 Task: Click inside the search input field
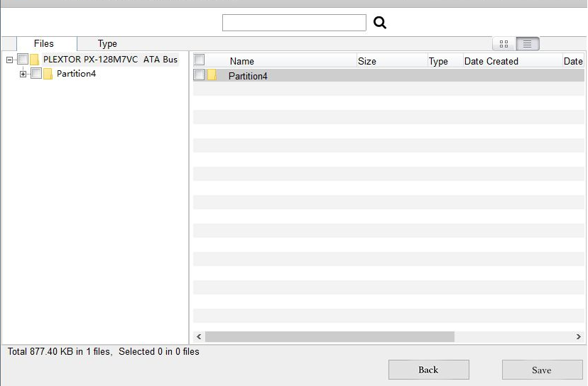294,23
